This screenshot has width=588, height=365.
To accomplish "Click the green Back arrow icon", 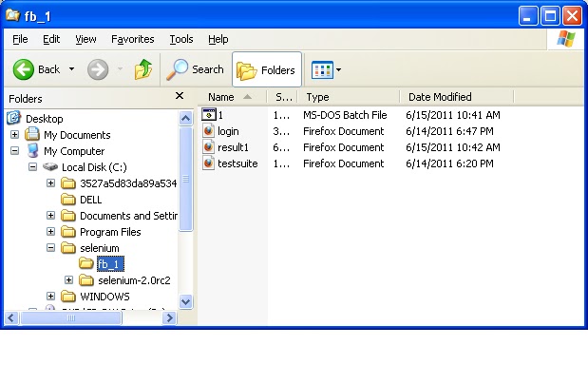I will (23, 69).
